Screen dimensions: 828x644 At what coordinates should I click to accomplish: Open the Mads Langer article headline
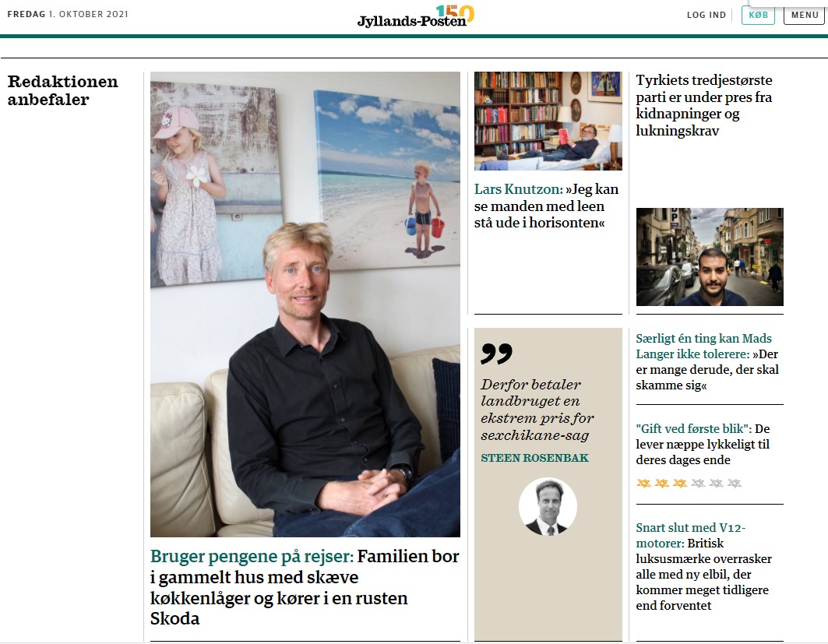[x=707, y=361]
